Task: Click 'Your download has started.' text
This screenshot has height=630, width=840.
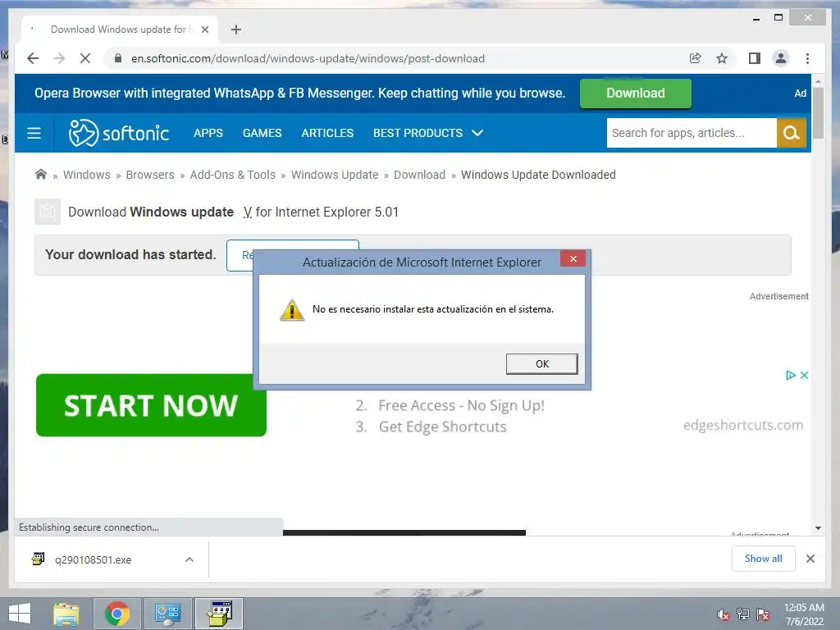Action: 130,254
